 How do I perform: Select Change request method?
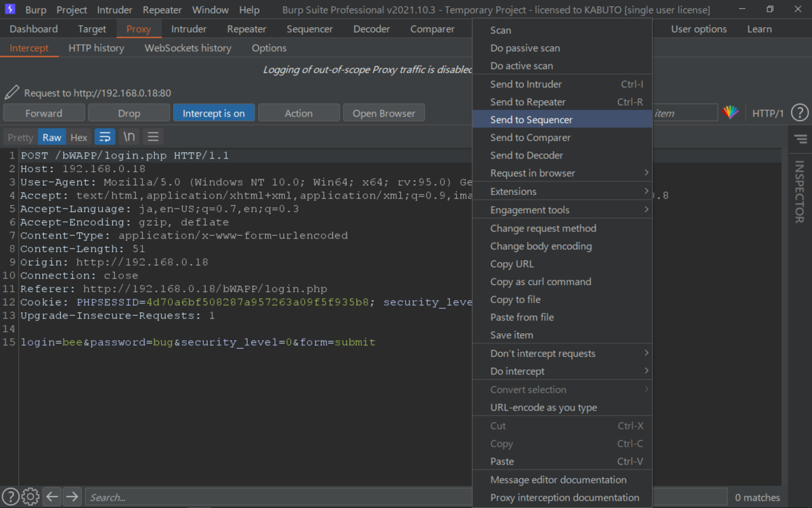(x=562, y=228)
